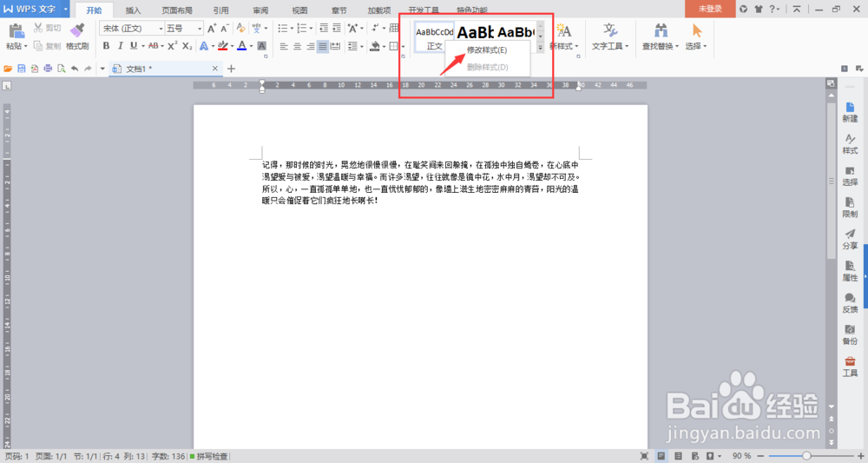Click the New Style (新样式) button
The height and width of the screenshot is (463, 868).
pyautogui.click(x=564, y=36)
